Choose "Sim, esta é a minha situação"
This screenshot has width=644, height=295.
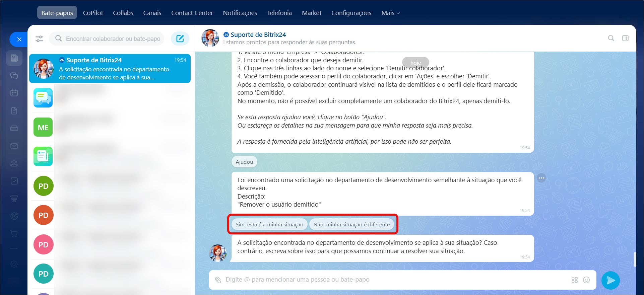pyautogui.click(x=269, y=225)
